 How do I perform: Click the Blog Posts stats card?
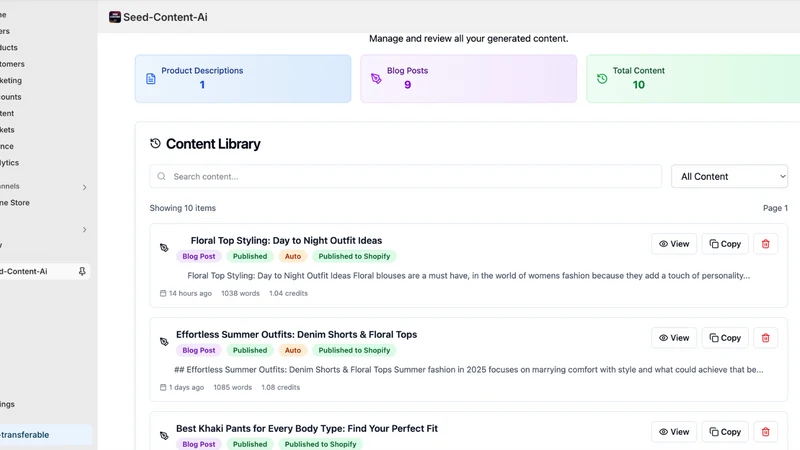pyautogui.click(x=468, y=79)
